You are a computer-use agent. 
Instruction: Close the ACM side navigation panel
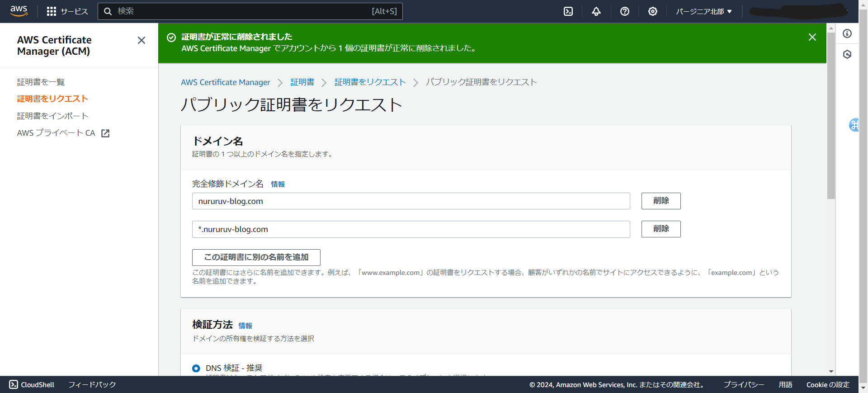coord(142,40)
